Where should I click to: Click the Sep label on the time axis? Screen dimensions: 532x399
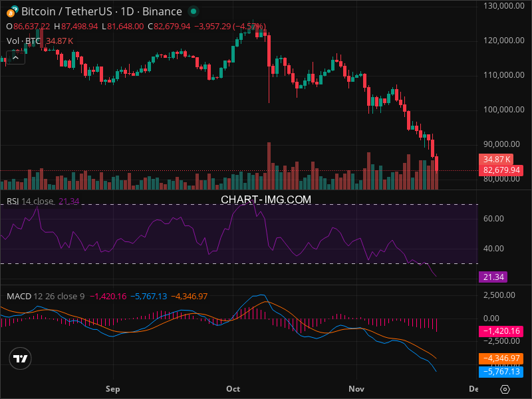[112, 388]
